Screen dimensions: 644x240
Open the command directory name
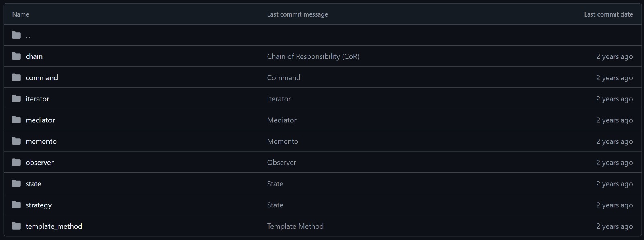point(42,78)
